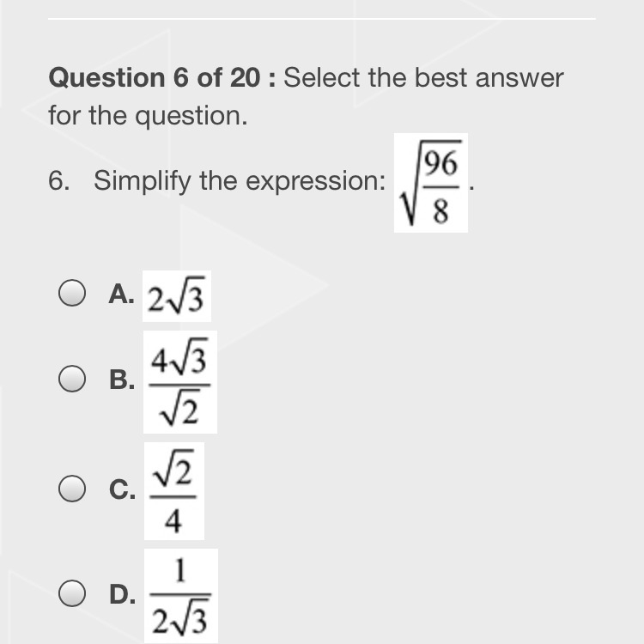Click the 2√3 answer image

pyautogui.click(x=177, y=296)
